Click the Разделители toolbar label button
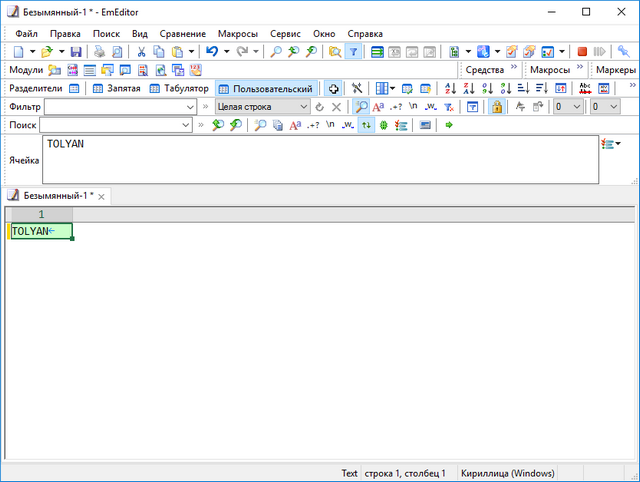640x482 pixels. tap(36, 89)
